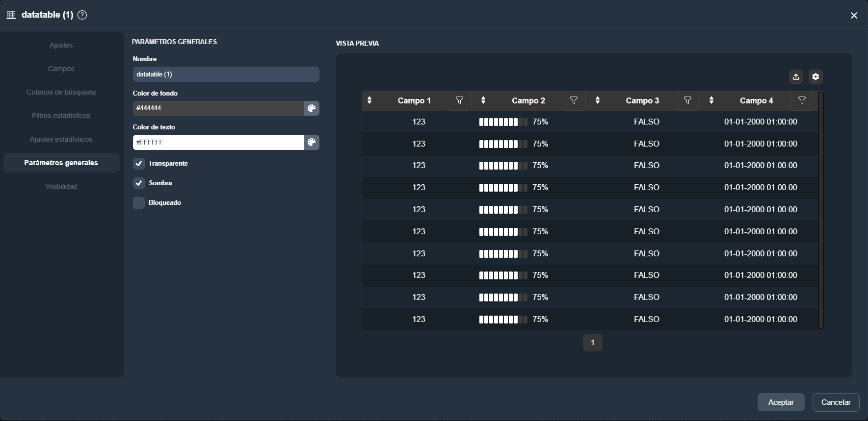Screen dimensions: 868x421
Task: Enable the Bloqueado checkbox
Action: pyautogui.click(x=139, y=202)
